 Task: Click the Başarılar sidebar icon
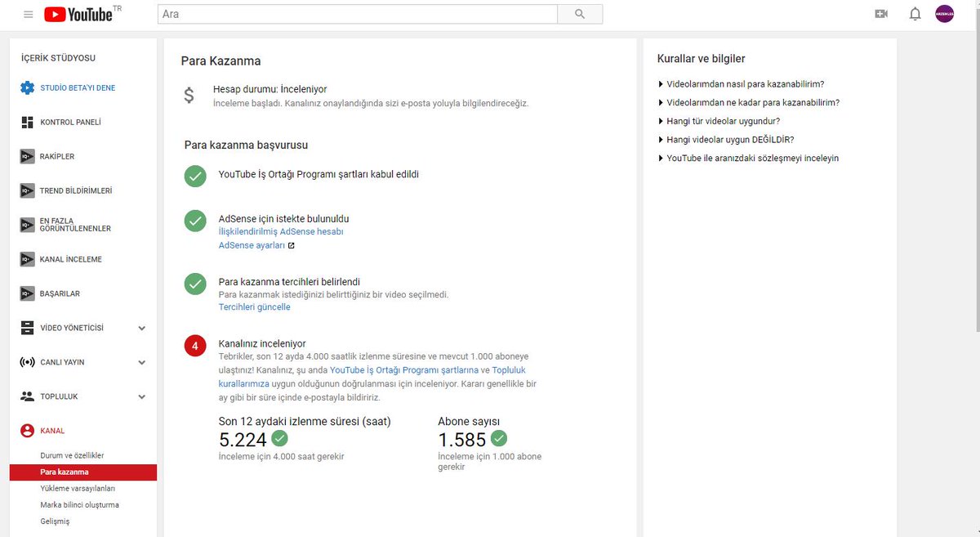coord(27,293)
